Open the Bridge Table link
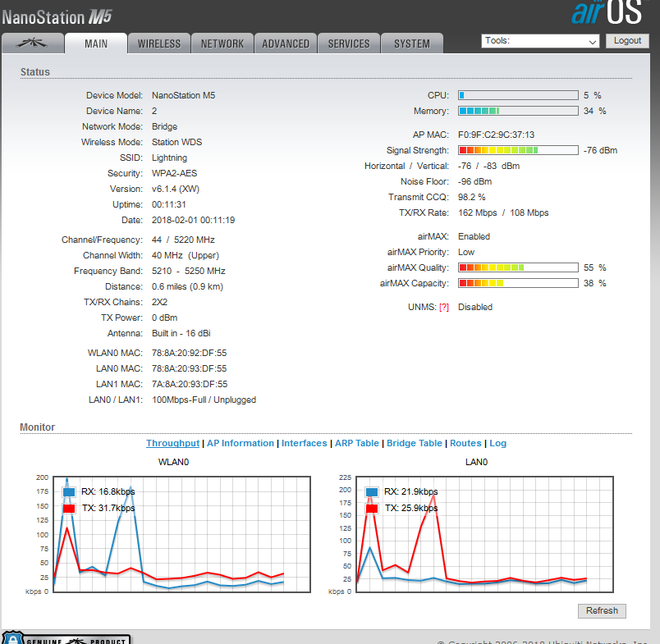The image size is (660, 644). tap(415, 443)
